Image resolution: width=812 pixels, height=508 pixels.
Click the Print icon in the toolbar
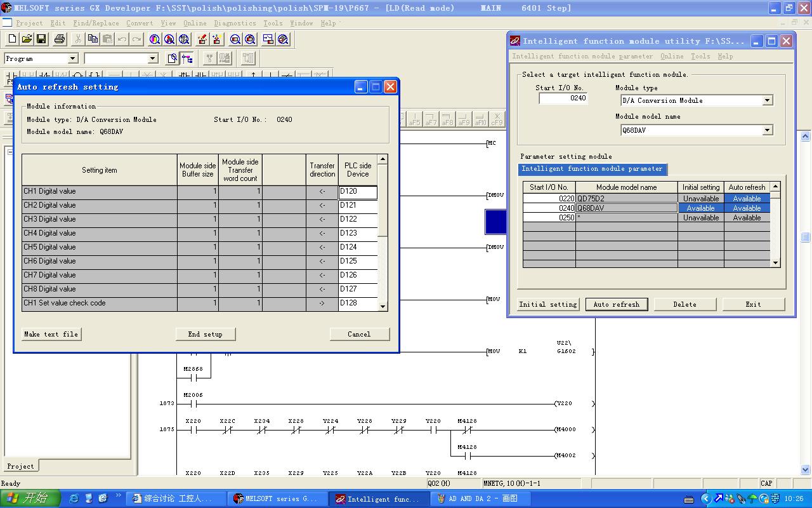click(60, 39)
